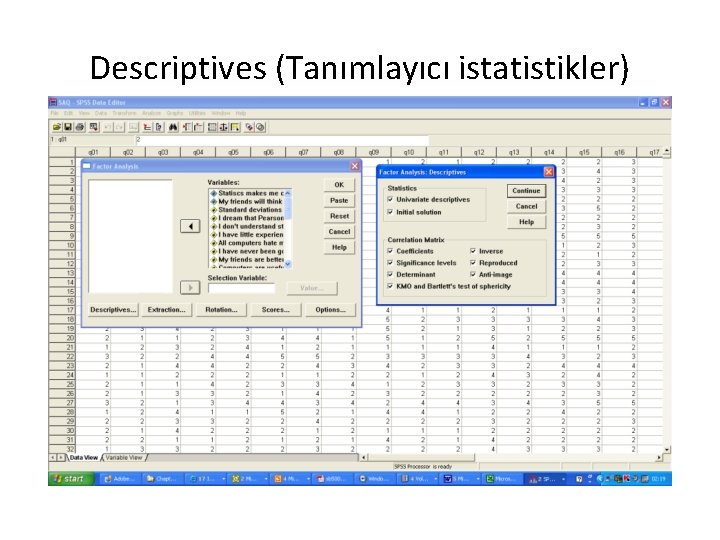Select 'Standard deviations' in Variables list
The height and width of the screenshot is (540, 720).
[247, 210]
